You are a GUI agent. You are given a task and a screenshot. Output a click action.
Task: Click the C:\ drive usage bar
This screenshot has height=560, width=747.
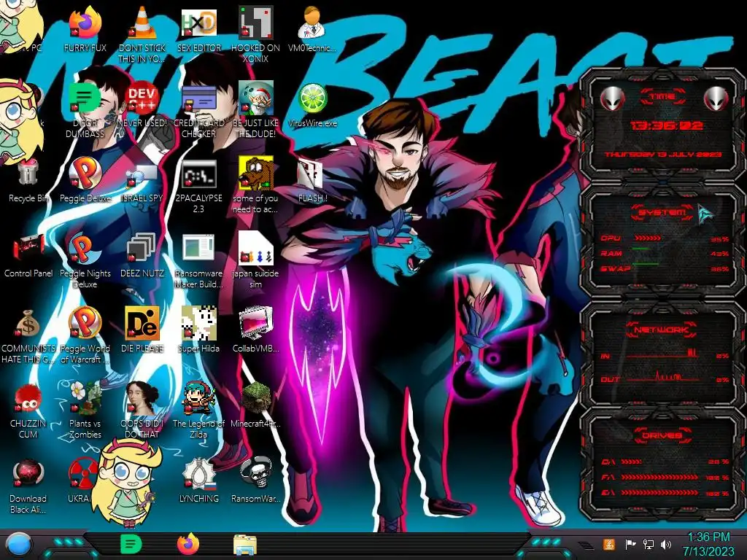click(x=631, y=462)
